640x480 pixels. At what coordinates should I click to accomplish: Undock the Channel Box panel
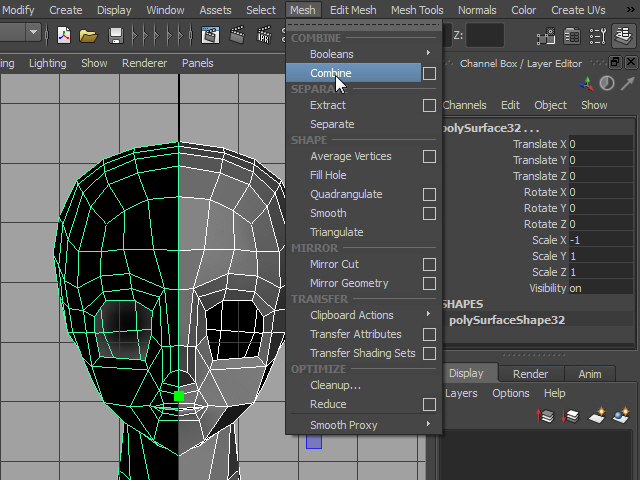click(x=615, y=62)
